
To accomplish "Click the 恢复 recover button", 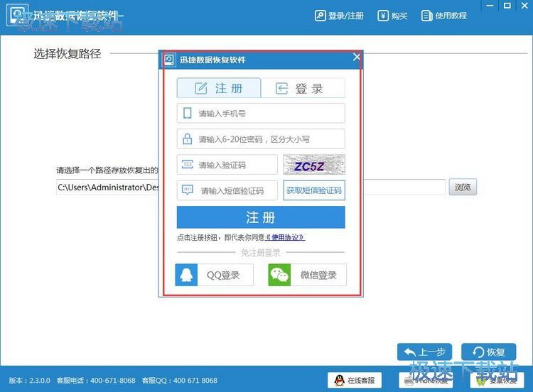I will [488, 352].
